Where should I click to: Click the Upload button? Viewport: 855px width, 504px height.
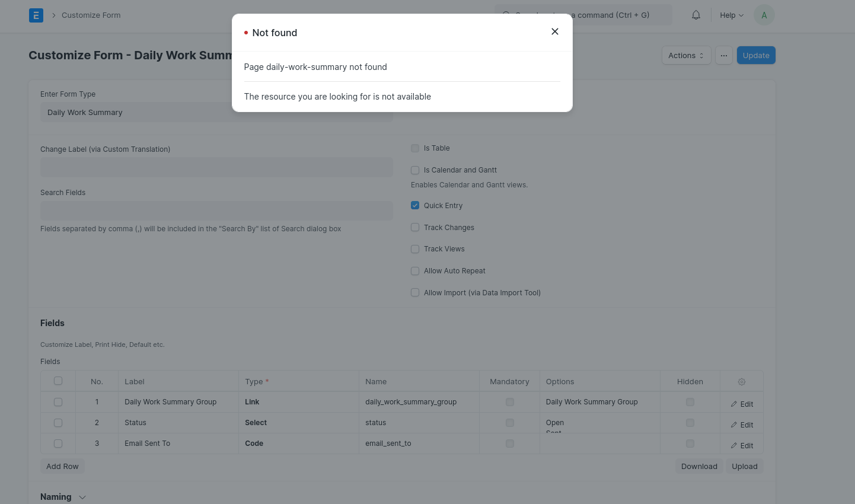(745, 466)
